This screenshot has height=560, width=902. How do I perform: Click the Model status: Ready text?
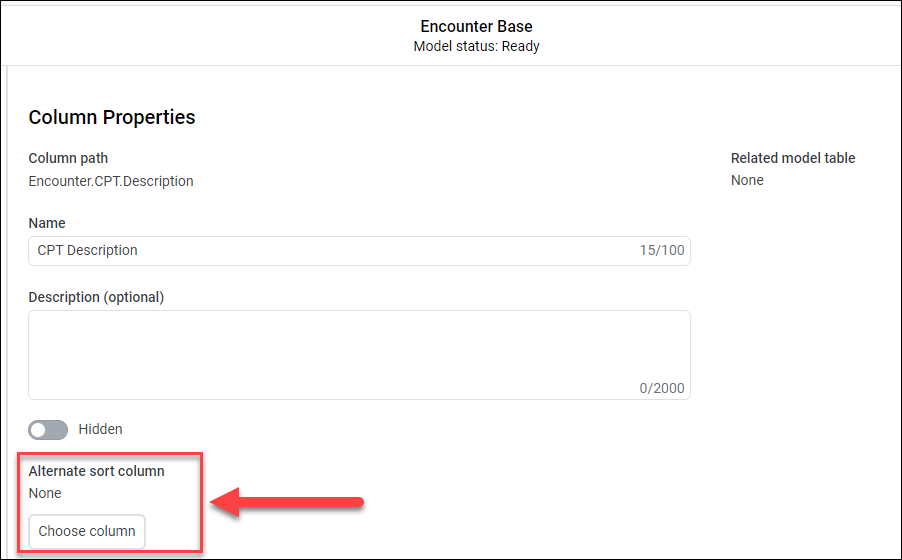point(476,46)
